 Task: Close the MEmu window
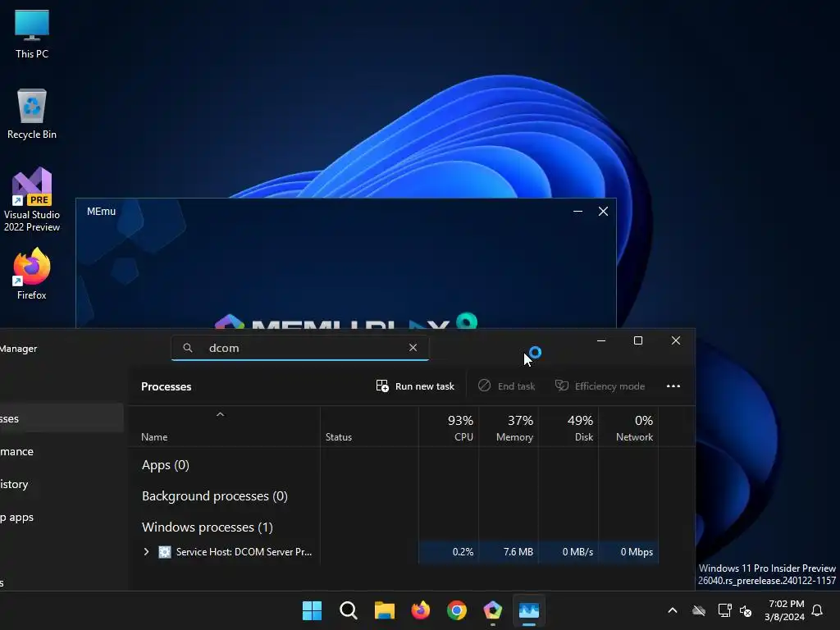click(603, 211)
